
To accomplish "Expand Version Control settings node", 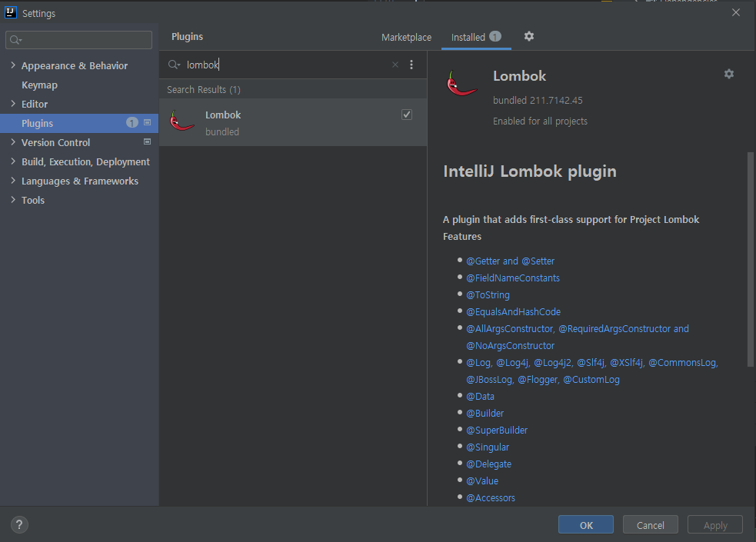I will [x=13, y=142].
